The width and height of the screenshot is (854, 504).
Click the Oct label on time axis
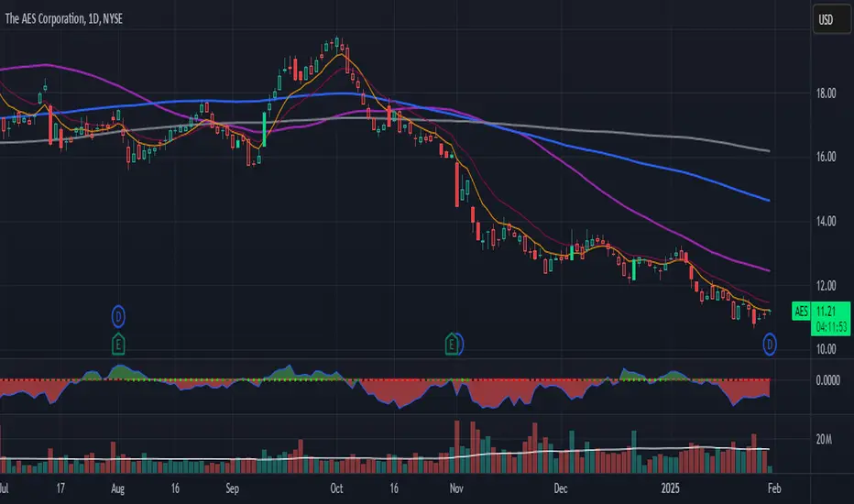(336, 488)
